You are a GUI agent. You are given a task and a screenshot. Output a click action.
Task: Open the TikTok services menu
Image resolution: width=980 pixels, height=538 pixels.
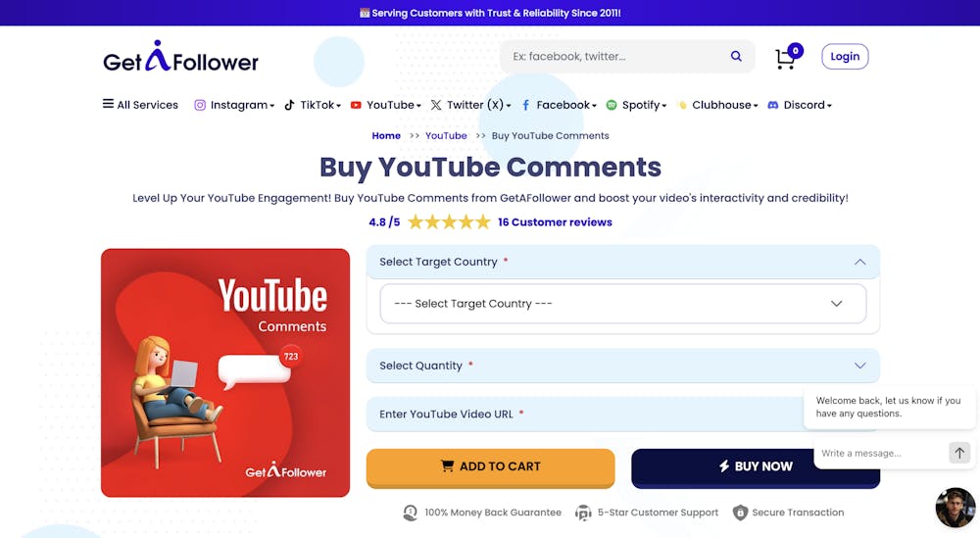(313, 105)
